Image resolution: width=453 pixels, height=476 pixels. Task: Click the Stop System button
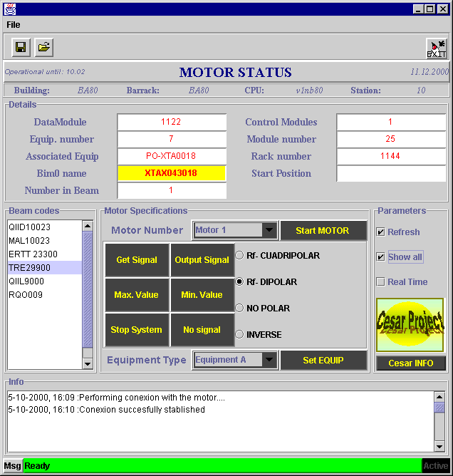pos(137,330)
